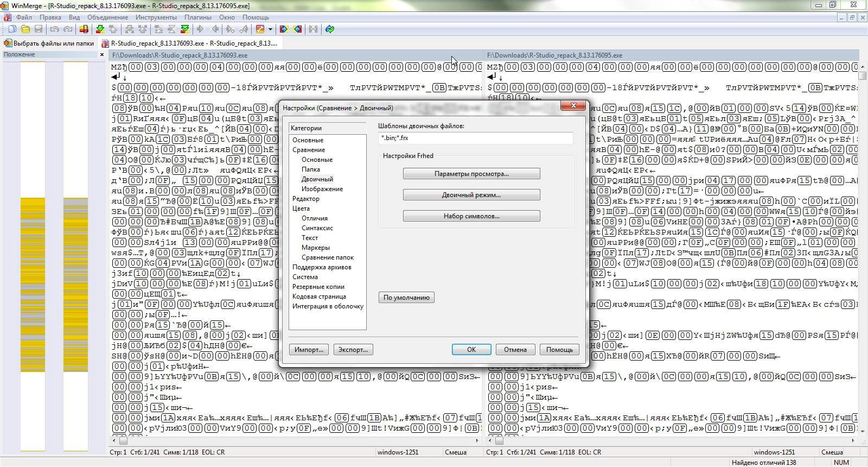The image size is (868, 467).
Task: Open the Помощь menu
Action: pos(256,17)
